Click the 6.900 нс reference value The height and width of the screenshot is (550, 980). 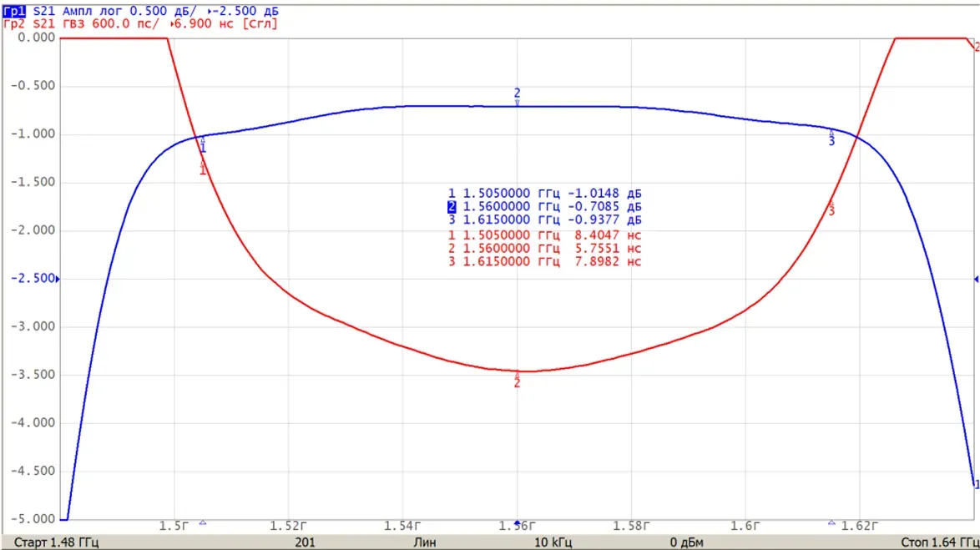pos(204,23)
